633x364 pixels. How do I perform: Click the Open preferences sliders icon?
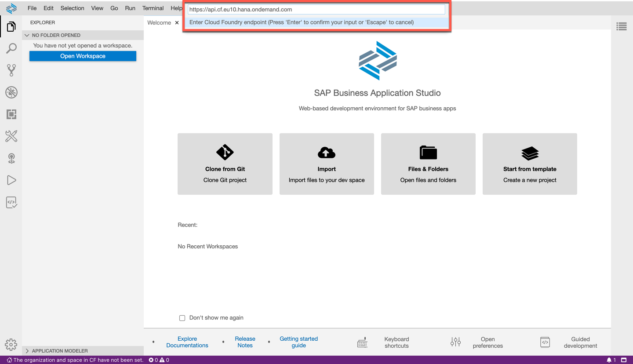(456, 342)
